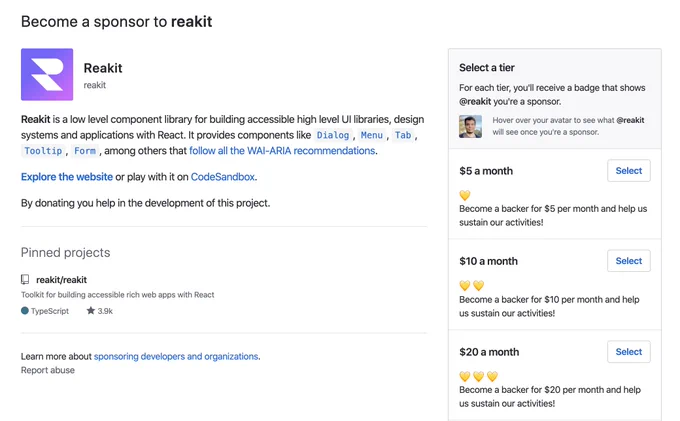Click the Tooltip code label

(43, 151)
